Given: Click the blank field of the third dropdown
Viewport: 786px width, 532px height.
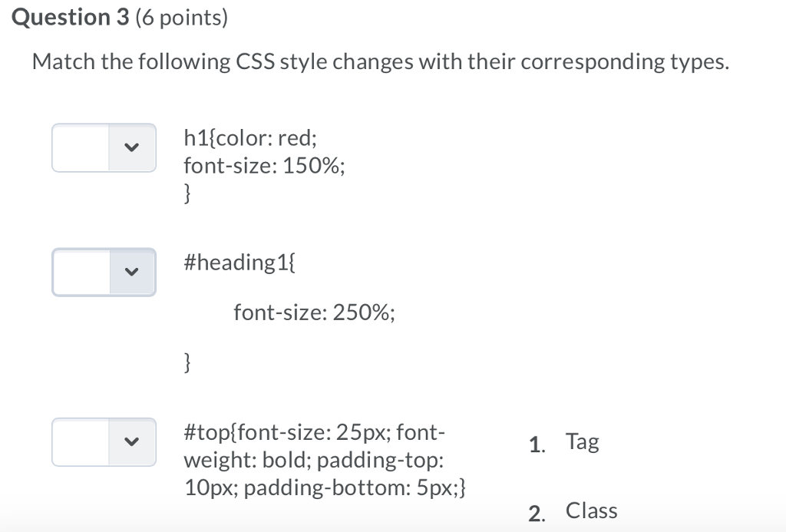Looking at the screenshot, I should pyautogui.click(x=79, y=441).
